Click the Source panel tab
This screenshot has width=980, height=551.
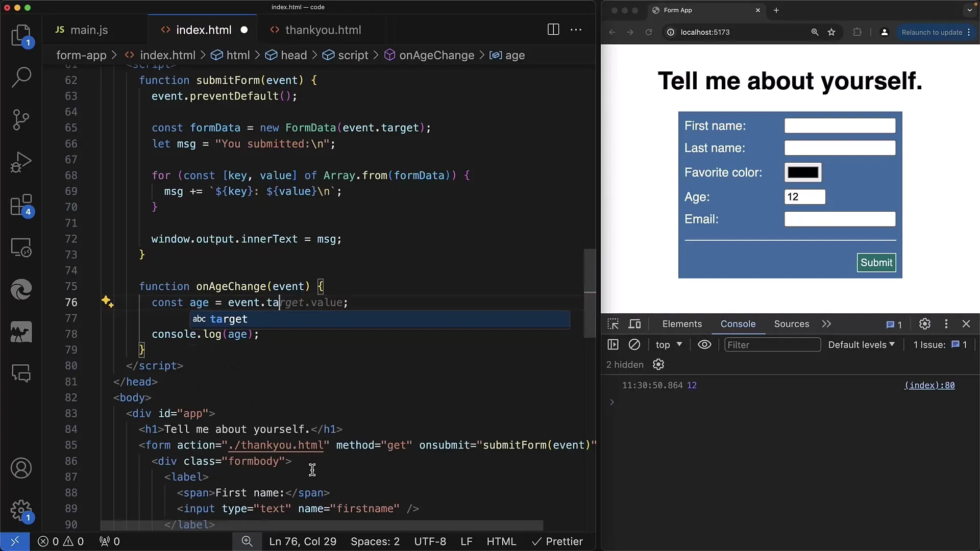click(792, 323)
